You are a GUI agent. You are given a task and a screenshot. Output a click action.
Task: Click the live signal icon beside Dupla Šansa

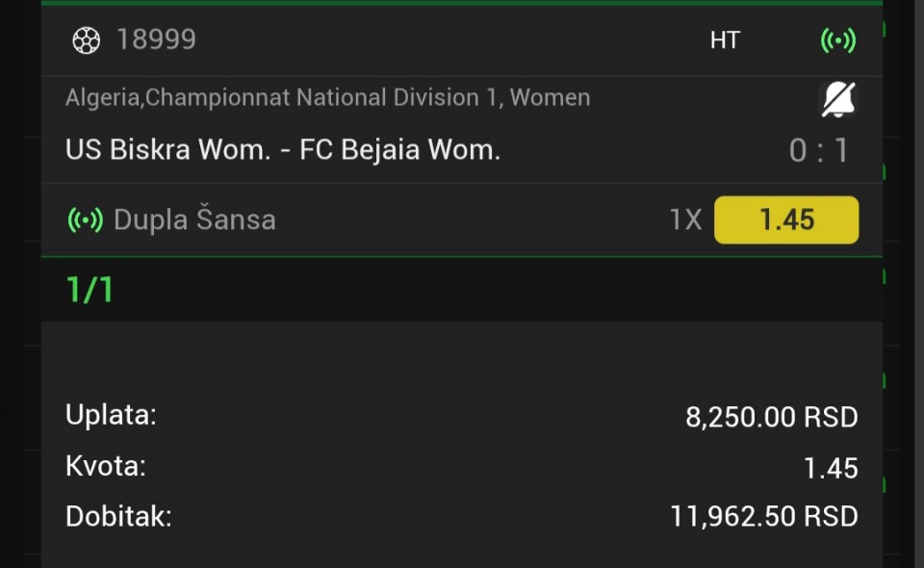pos(85,220)
